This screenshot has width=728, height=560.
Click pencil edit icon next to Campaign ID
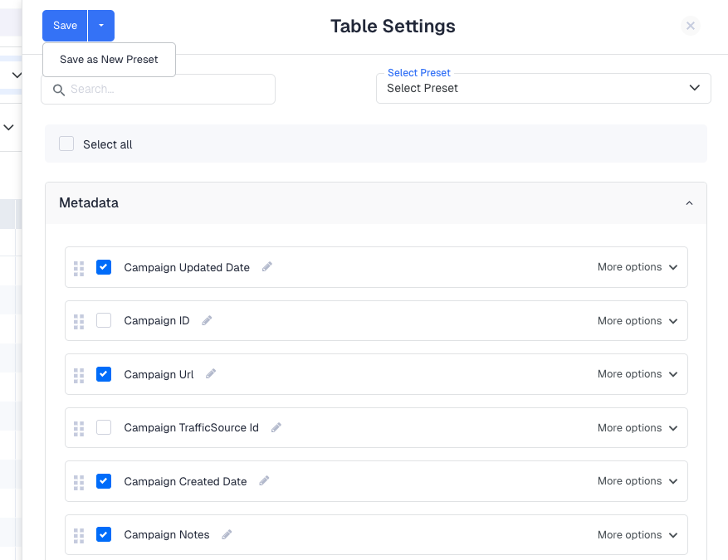[207, 320]
